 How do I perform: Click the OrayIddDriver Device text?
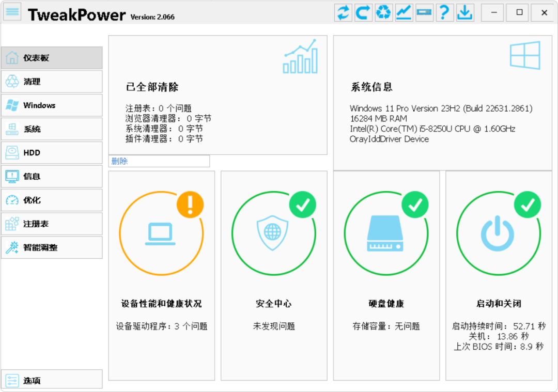(x=389, y=139)
